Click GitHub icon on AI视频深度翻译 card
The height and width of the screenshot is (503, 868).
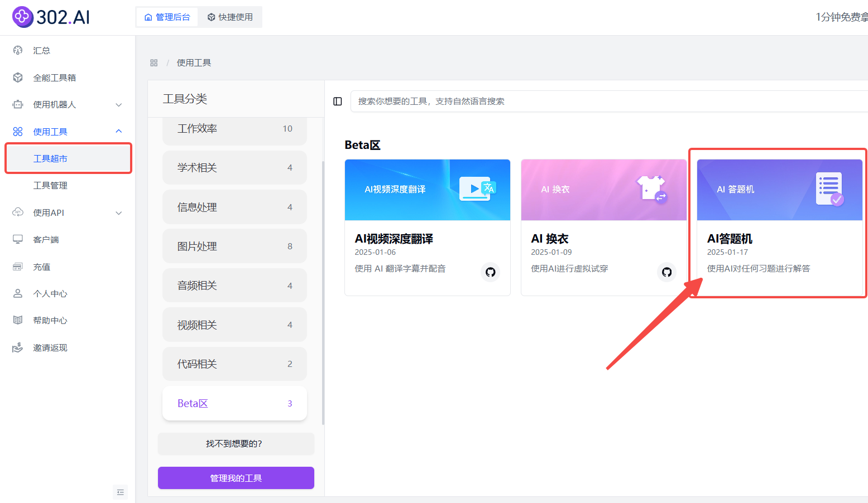point(490,272)
